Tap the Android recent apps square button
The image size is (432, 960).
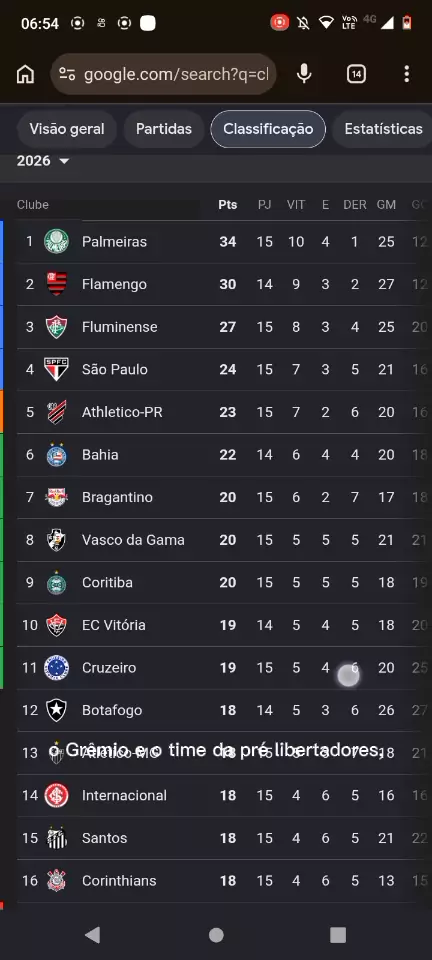coord(338,935)
